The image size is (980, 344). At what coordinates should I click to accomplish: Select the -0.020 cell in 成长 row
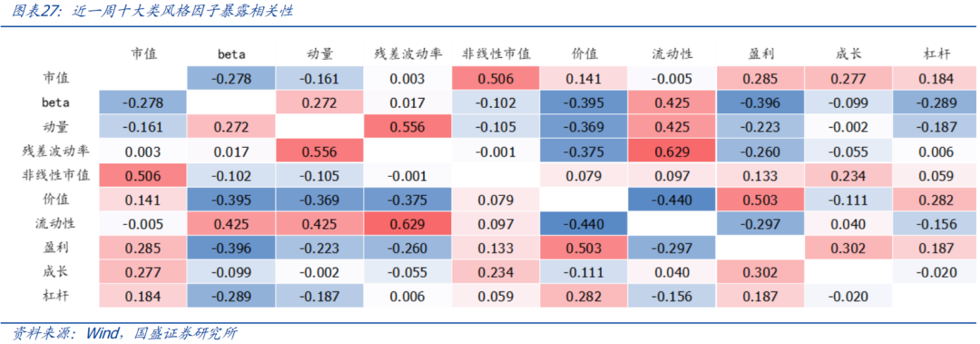click(x=936, y=272)
